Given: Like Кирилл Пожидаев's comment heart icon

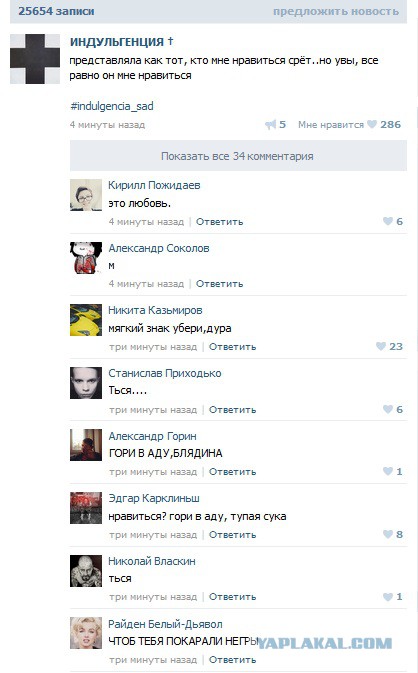Looking at the screenshot, I should point(388,221).
